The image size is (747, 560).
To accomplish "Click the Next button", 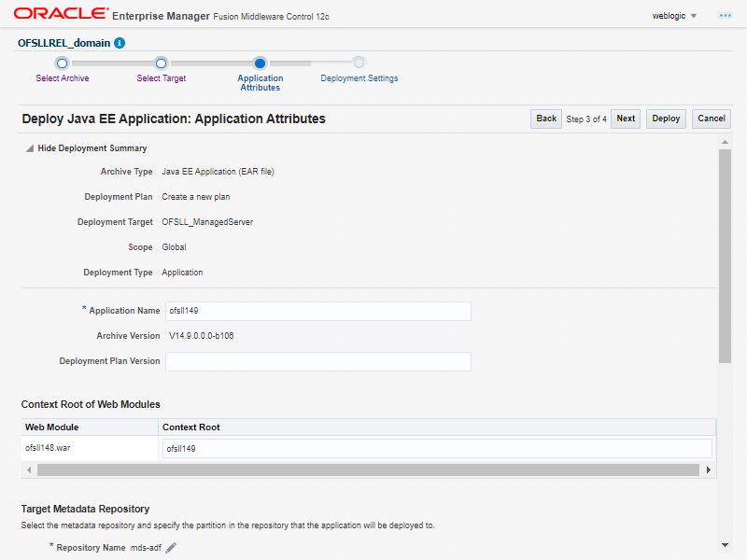I will click(x=626, y=119).
